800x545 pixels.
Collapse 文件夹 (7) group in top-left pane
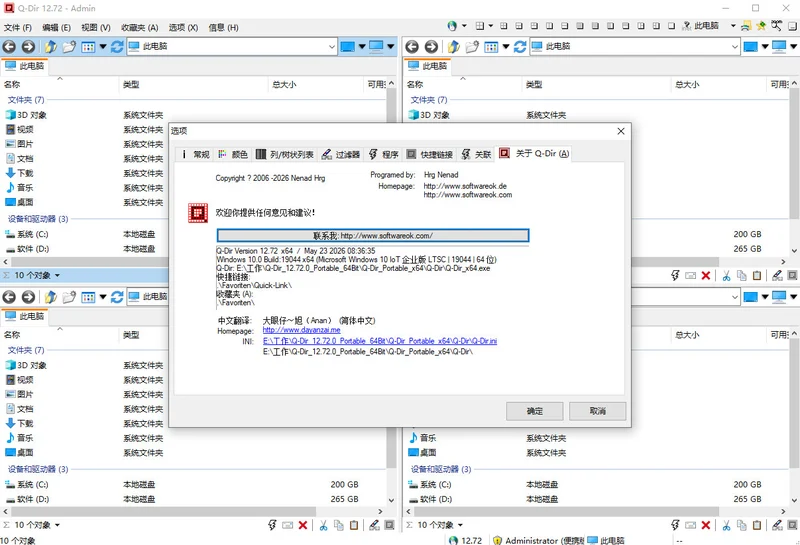click(26, 100)
